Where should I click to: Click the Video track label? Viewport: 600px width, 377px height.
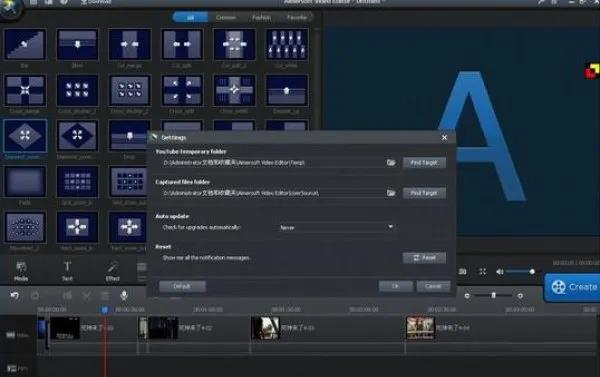tap(18, 335)
